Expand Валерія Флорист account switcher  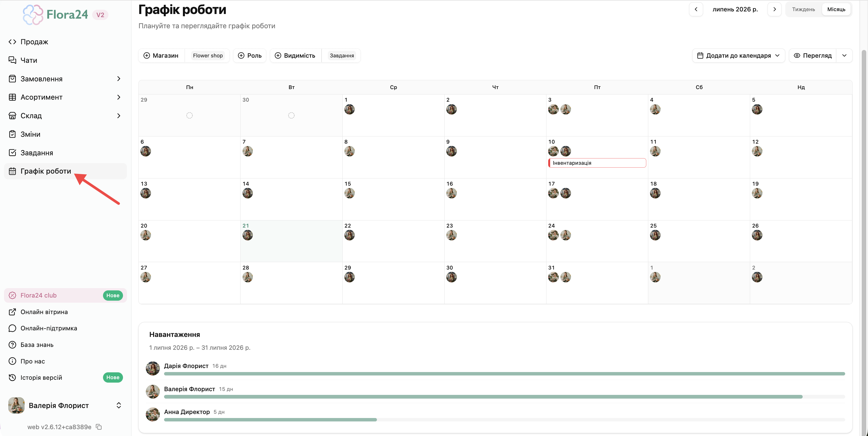coord(119,405)
